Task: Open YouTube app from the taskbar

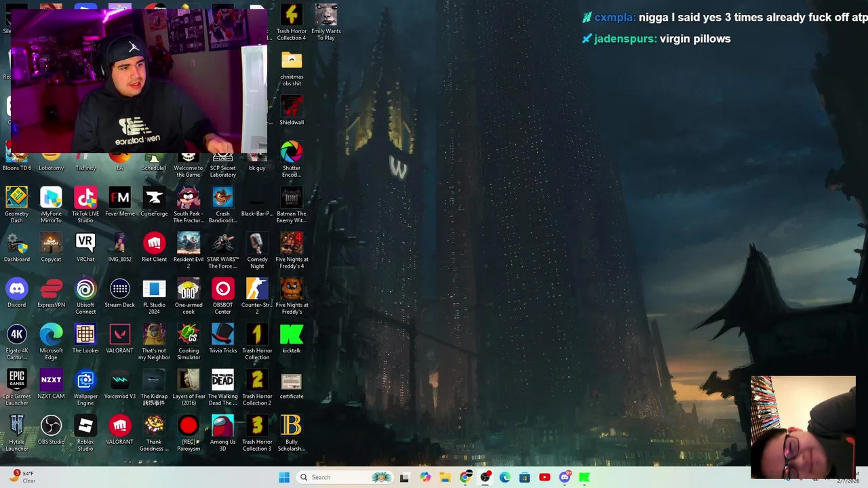Action: coord(545,477)
